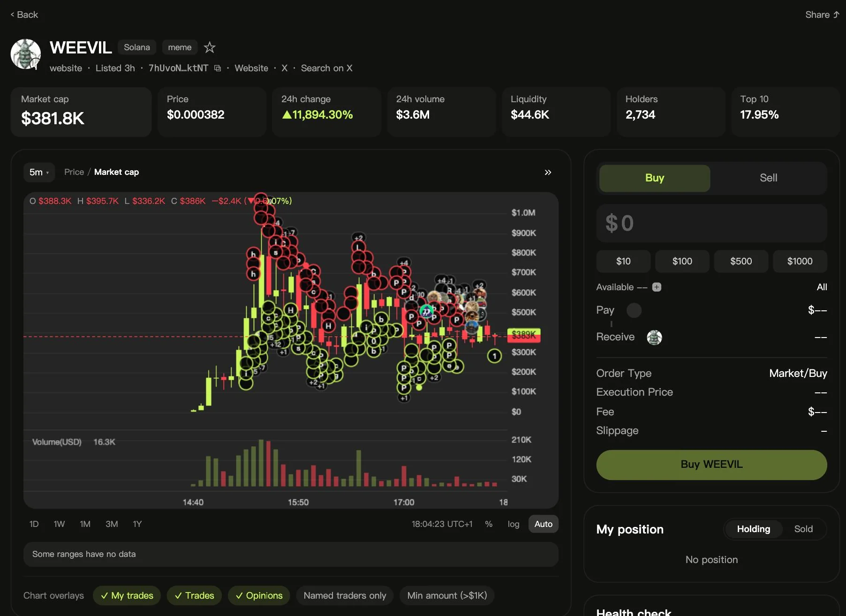Enable Named traders only filter
This screenshot has height=616, width=846.
345,596
